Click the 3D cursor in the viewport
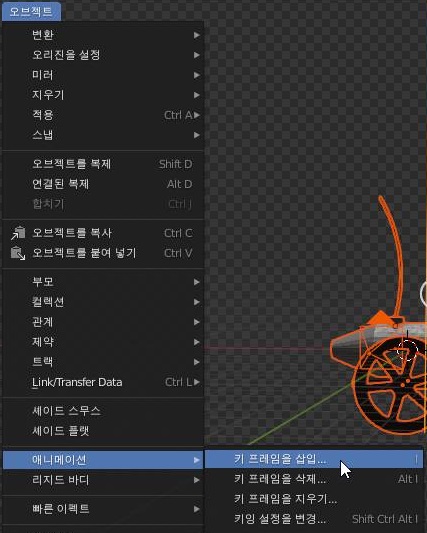Image resolution: width=427 pixels, height=533 pixels. click(407, 351)
